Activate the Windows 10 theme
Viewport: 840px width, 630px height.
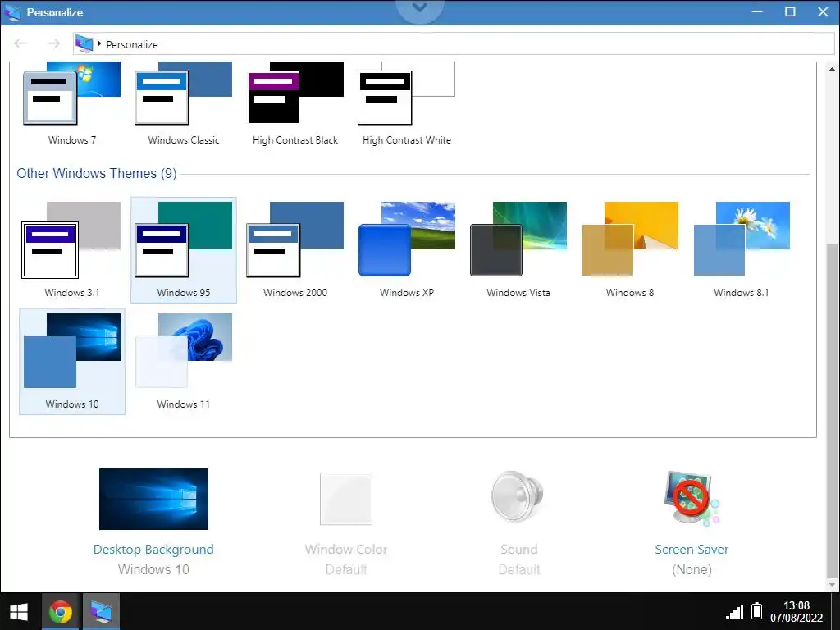tap(72, 362)
